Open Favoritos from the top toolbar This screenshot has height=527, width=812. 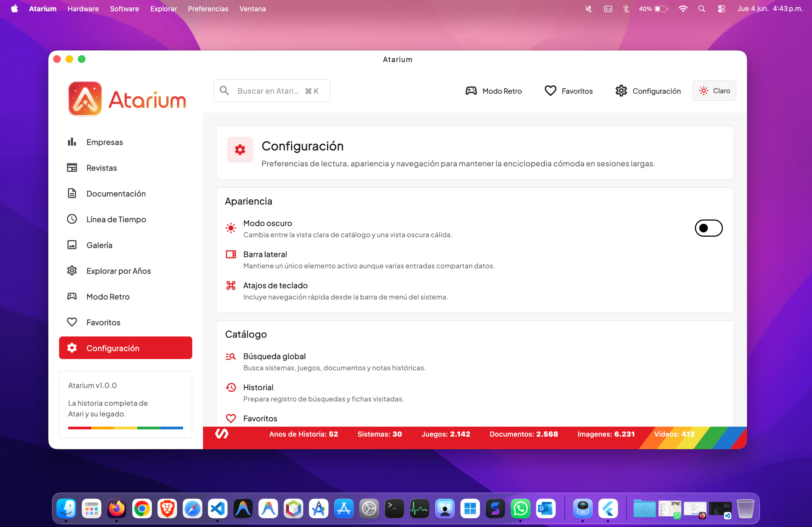[569, 91]
